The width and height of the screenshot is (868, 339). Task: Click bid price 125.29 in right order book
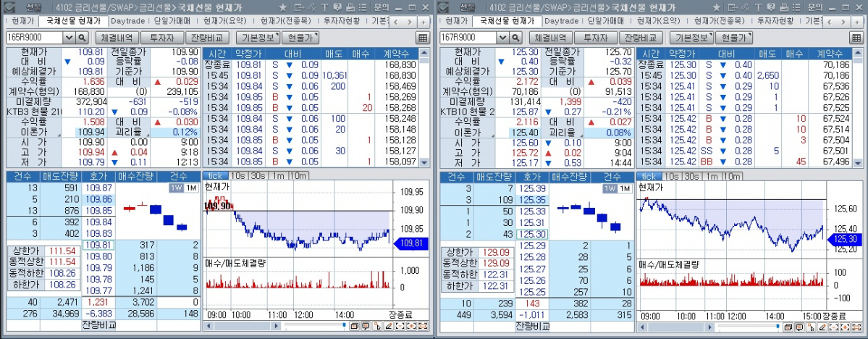533,246
